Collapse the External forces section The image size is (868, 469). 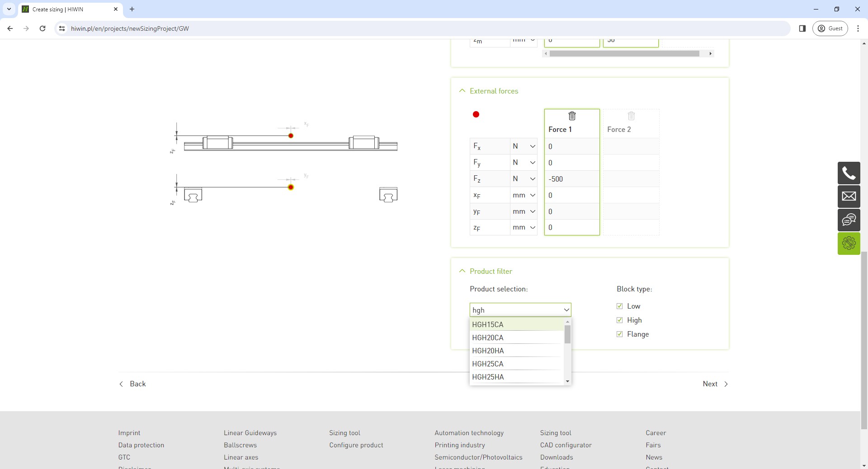pos(462,91)
